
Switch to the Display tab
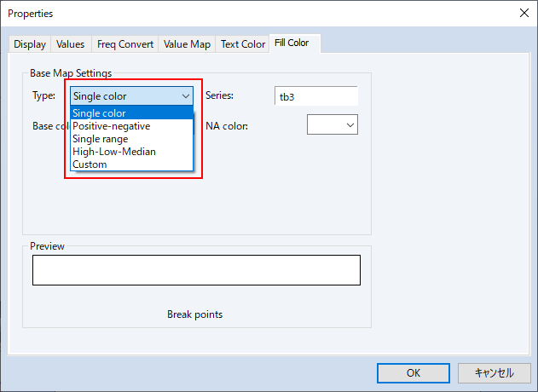click(x=30, y=44)
